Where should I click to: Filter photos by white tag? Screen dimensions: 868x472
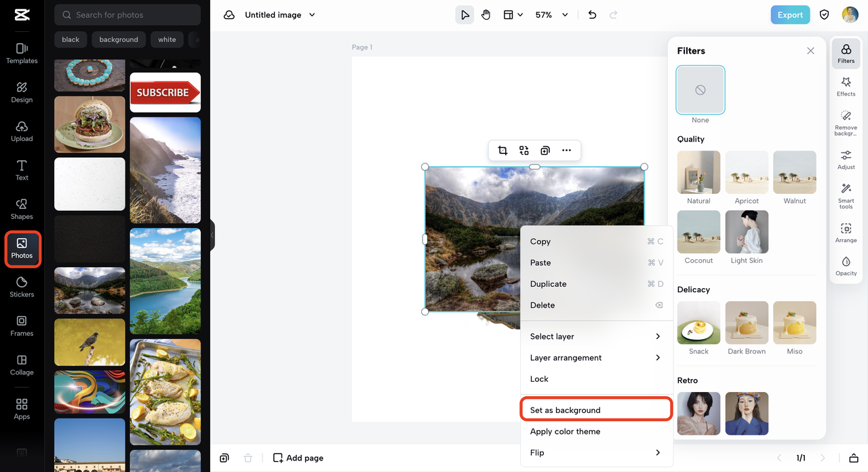click(167, 39)
